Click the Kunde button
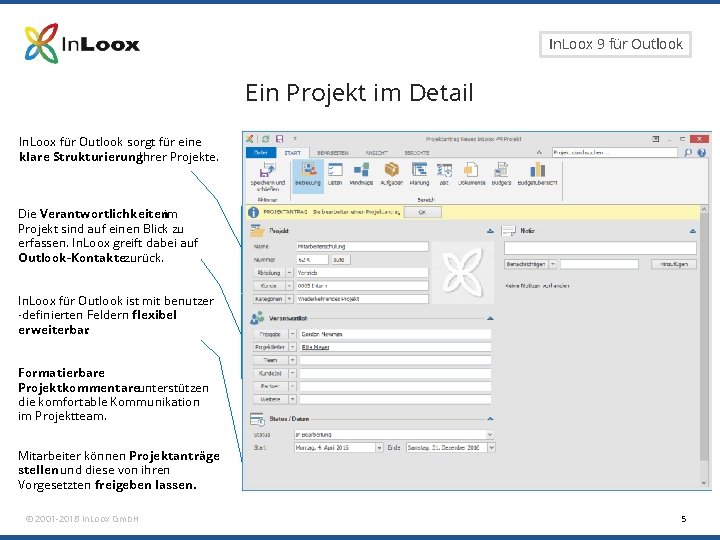The width and height of the screenshot is (720, 540). [x=269, y=286]
